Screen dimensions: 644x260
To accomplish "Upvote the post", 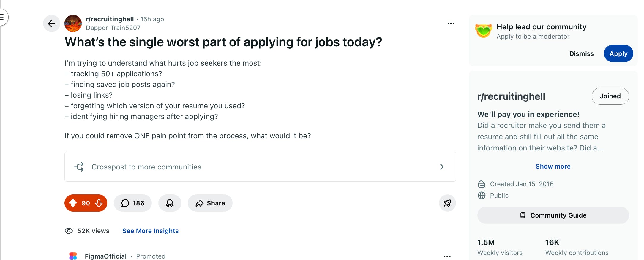I will pos(73,203).
